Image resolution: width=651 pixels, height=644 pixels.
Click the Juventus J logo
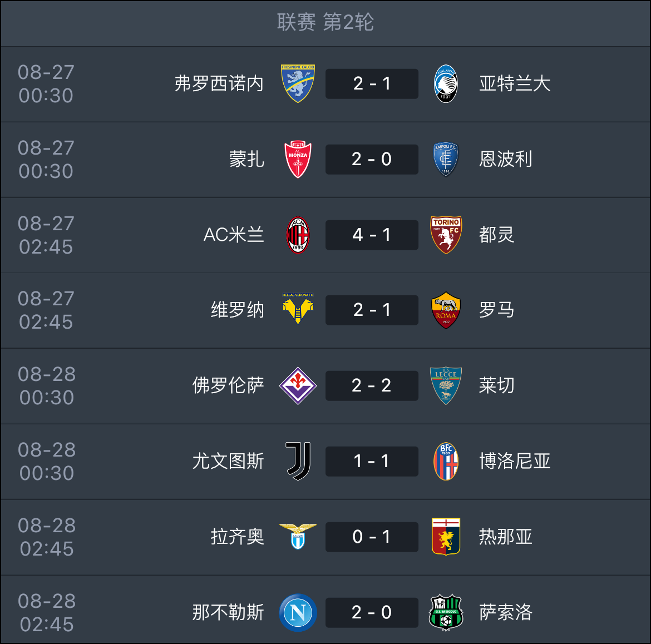(x=298, y=461)
